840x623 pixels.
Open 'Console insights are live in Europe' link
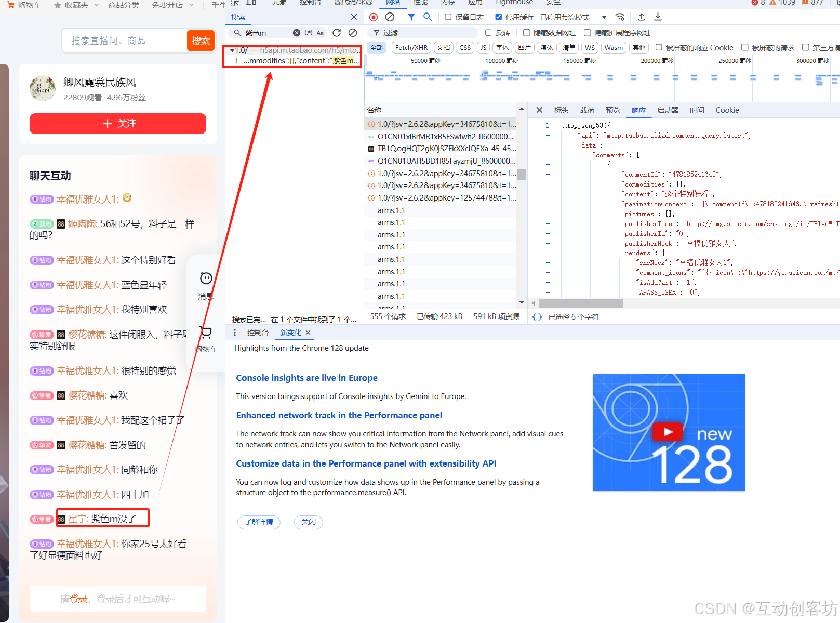[x=306, y=378]
